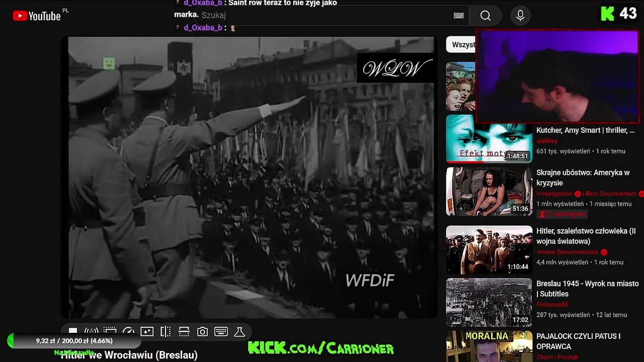Viewport: 644px width, 362px height.
Task: Click the 51:36 duration label
Action: coord(520,209)
